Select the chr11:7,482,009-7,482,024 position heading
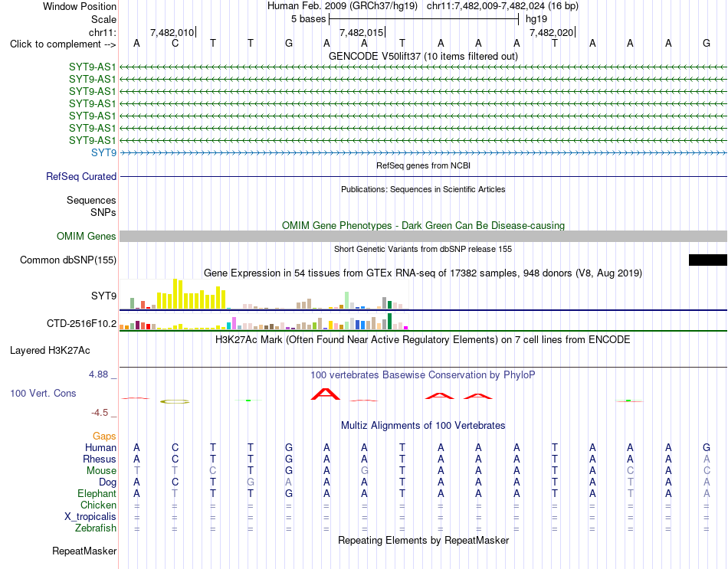The width and height of the screenshot is (728, 569). tap(503, 6)
